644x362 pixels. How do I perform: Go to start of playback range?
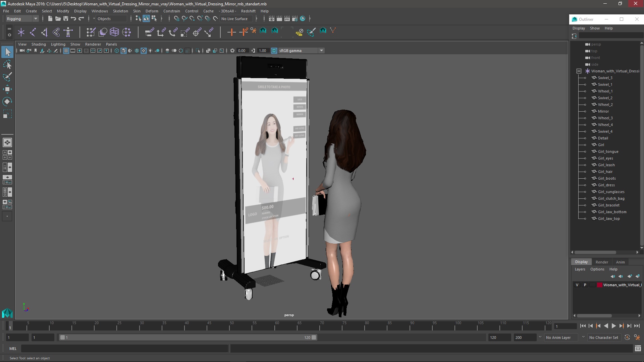click(583, 326)
